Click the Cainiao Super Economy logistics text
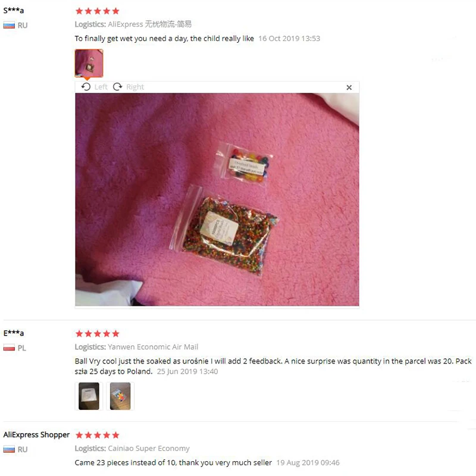 point(149,449)
